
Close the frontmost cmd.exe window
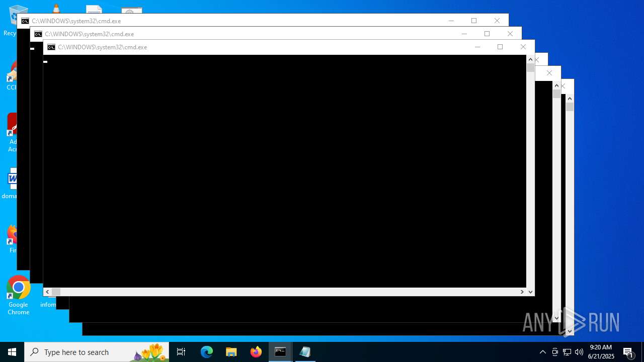[x=523, y=47]
